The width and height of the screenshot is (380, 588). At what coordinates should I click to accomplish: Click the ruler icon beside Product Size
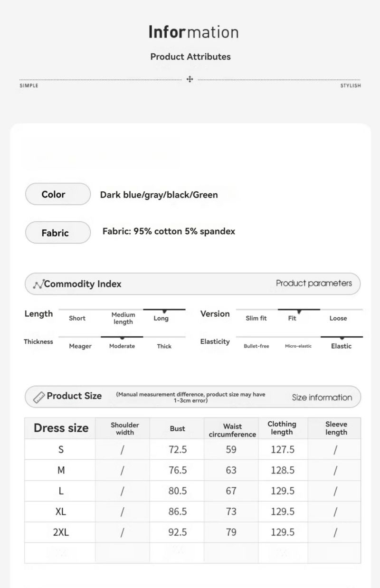39,397
